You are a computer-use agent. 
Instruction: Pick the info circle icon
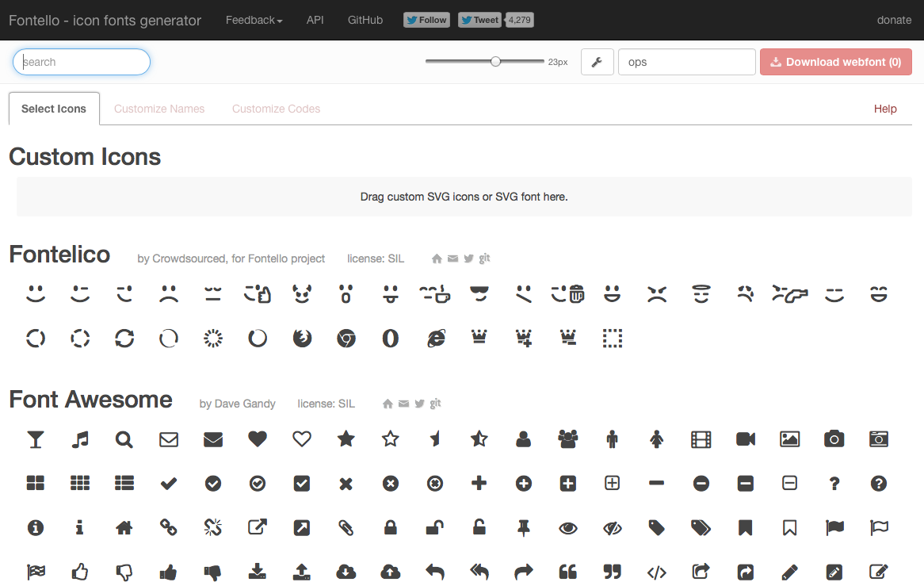[36, 528]
